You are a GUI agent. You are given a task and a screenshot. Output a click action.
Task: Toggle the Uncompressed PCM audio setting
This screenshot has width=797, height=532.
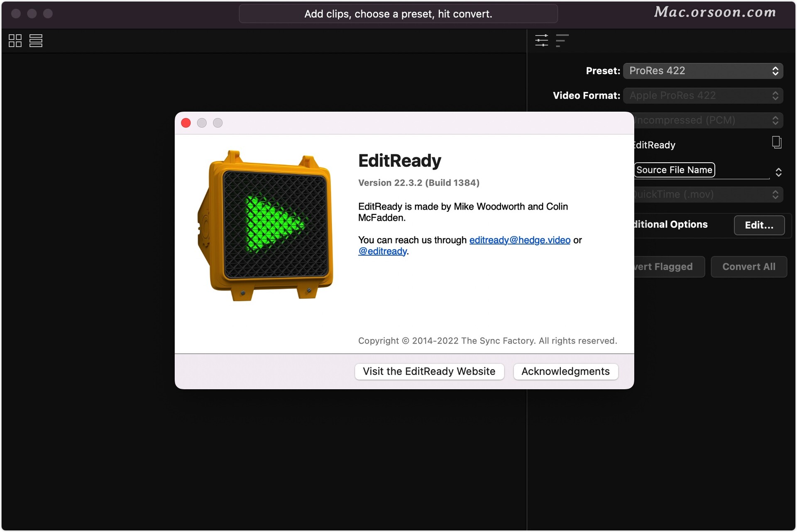(703, 120)
